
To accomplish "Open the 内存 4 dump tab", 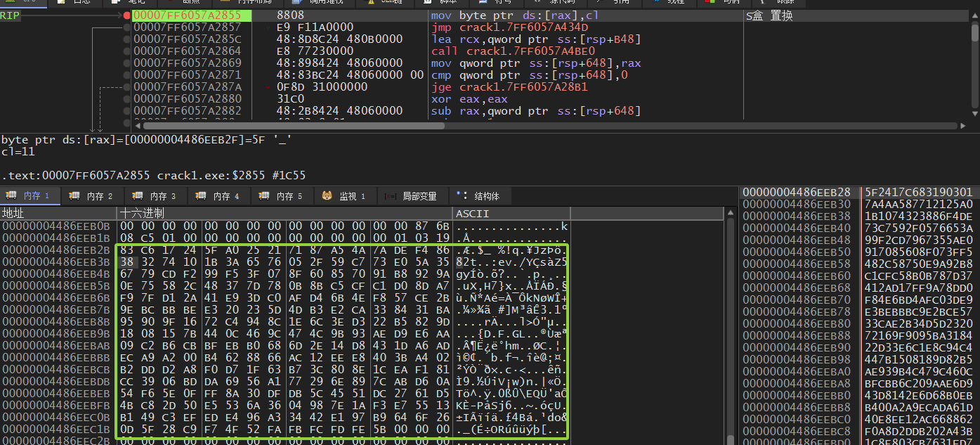I will click(x=219, y=196).
